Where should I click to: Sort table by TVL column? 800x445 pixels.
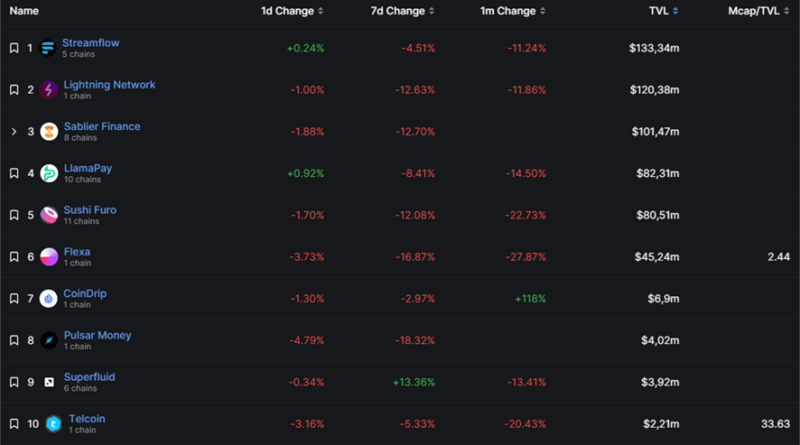pyautogui.click(x=662, y=11)
